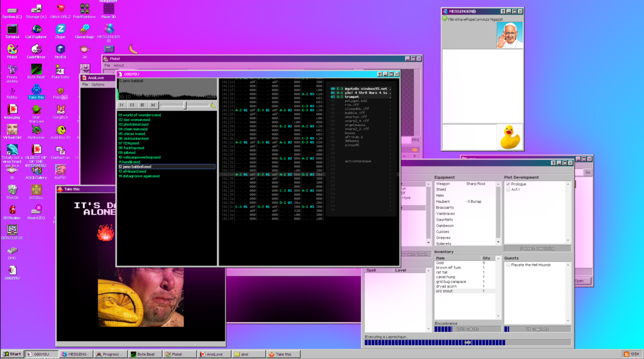The height and width of the screenshot is (359, 644).
Task: Select '14 datagroove again.mod' in playlist
Action: (166, 176)
